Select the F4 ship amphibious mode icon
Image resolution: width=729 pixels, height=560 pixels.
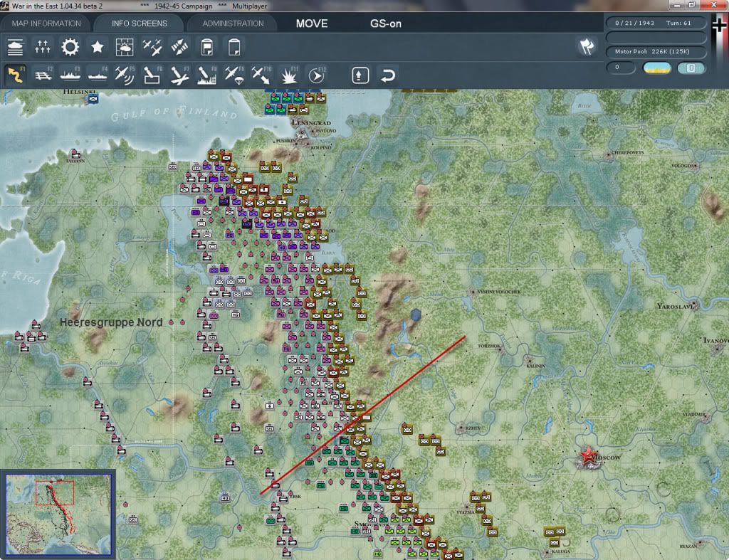click(x=98, y=75)
